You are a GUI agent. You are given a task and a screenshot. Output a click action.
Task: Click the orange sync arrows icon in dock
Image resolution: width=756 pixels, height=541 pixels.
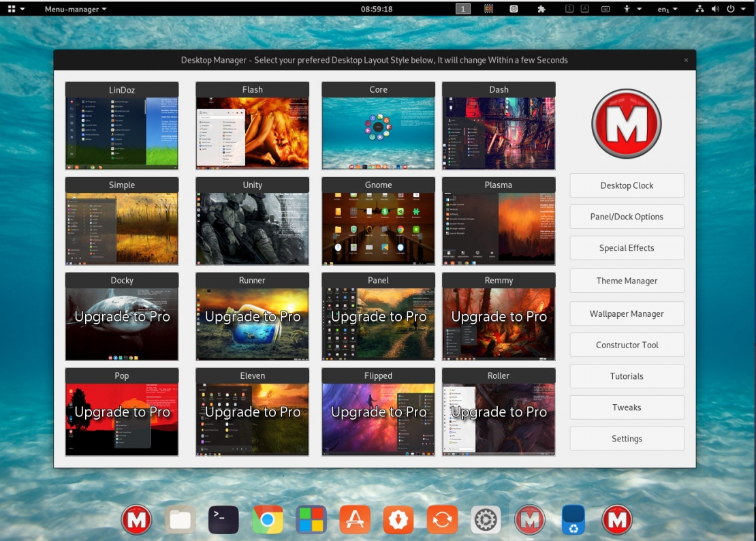(442, 519)
